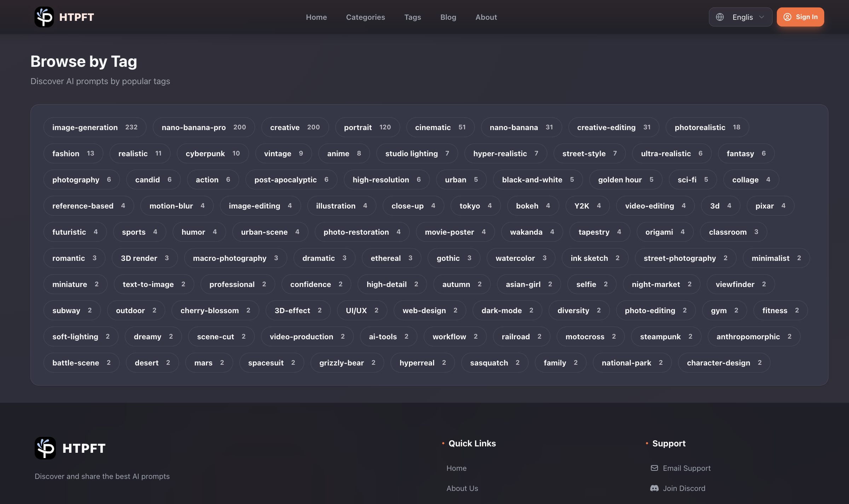Click the user icon inside the Sign In button
849x504 pixels.
788,17
